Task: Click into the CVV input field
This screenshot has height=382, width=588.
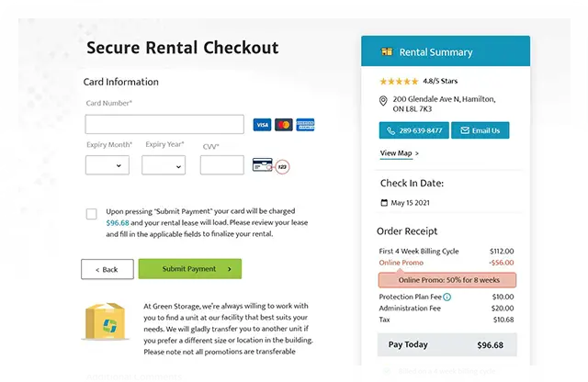Action: click(x=221, y=165)
